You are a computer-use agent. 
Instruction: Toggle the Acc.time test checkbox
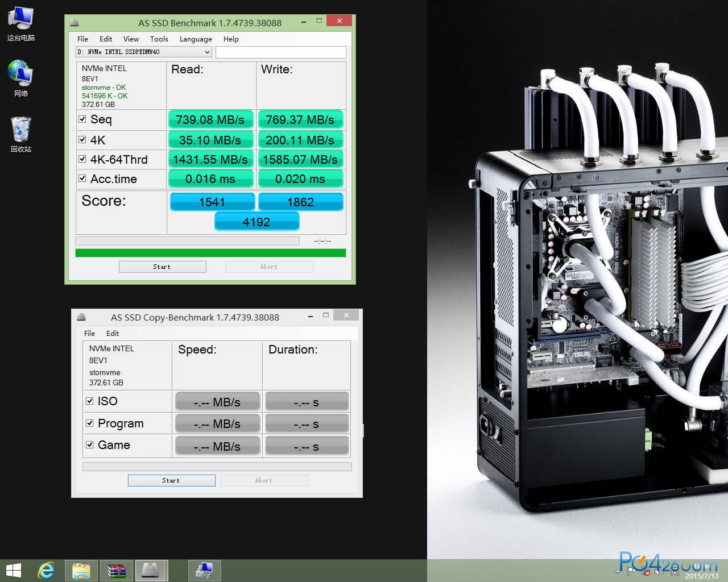82,178
